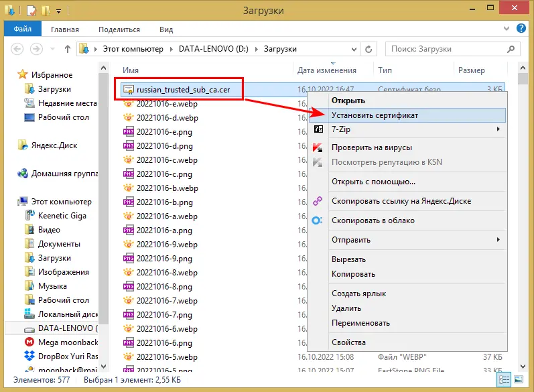
Task: Click the navigation pane scroll-down arrow
Action: (x=104, y=367)
